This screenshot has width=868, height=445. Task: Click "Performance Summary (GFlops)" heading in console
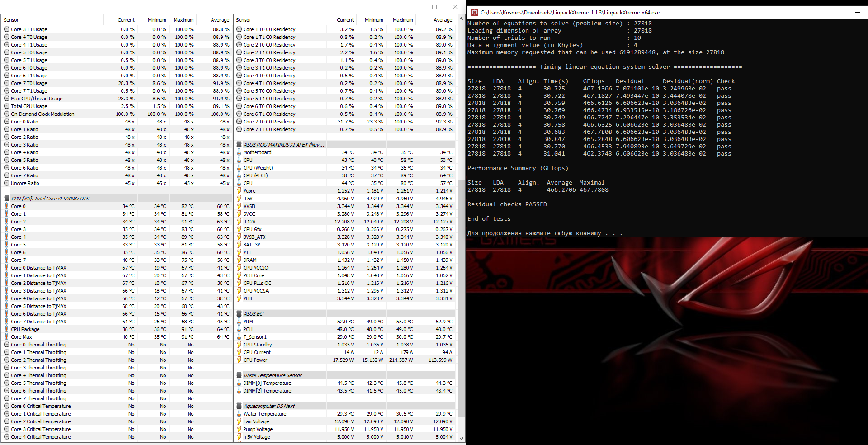(518, 168)
